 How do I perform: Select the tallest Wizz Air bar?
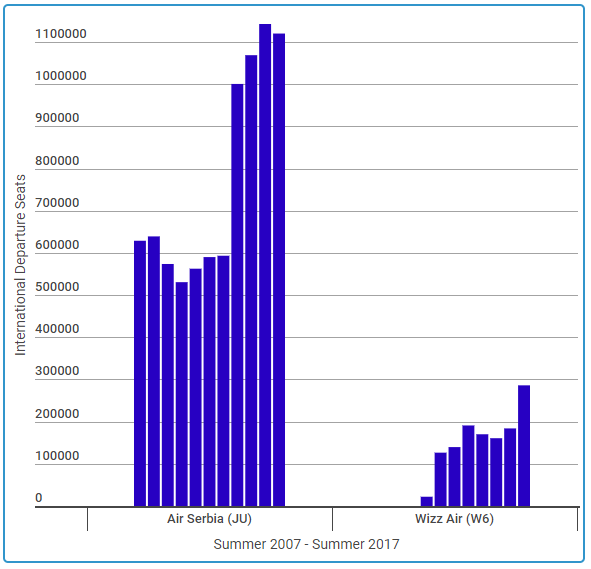524,446
